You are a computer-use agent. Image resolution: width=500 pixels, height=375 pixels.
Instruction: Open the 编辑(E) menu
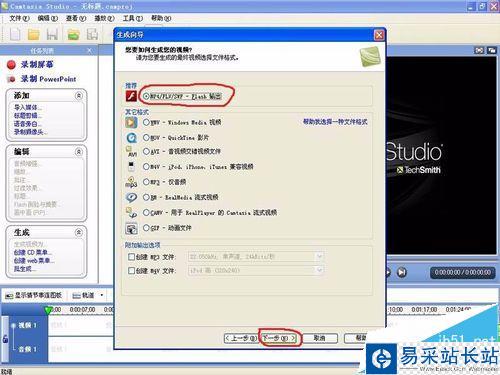coord(48,18)
